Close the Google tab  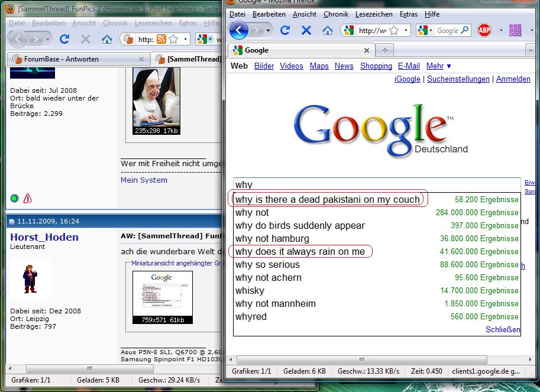(x=367, y=51)
